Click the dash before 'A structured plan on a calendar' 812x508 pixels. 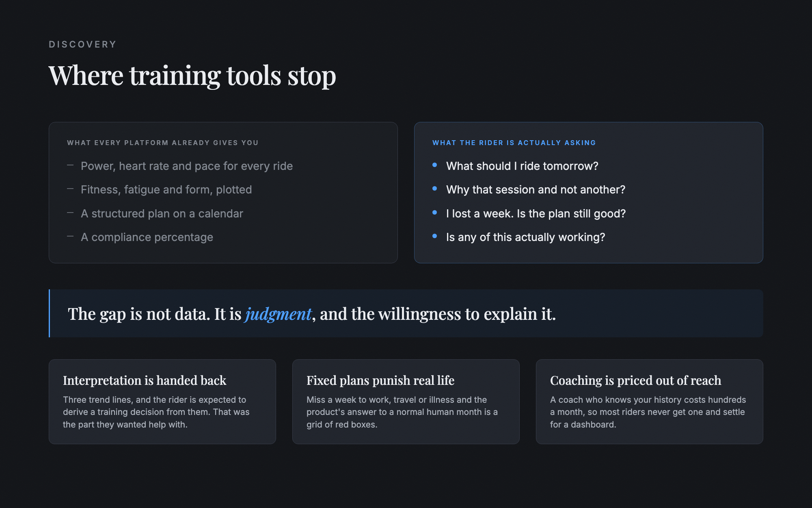pyautogui.click(x=70, y=213)
